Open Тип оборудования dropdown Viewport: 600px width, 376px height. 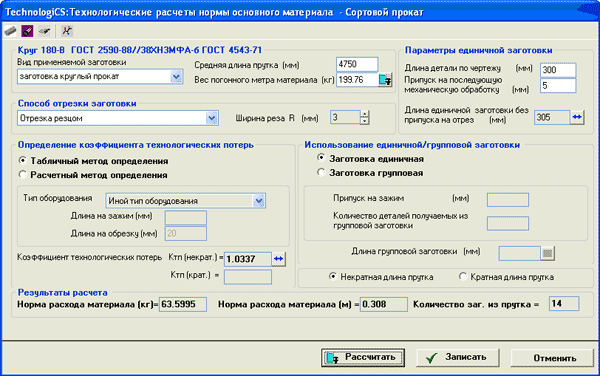coord(259,201)
